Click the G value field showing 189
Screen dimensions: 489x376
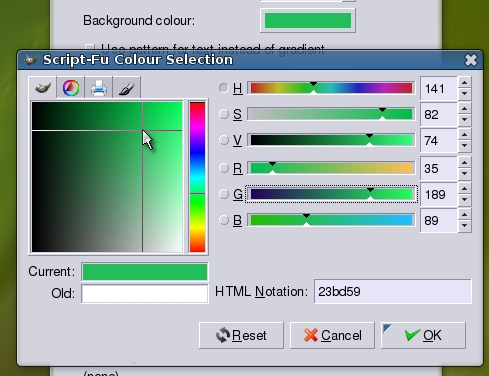click(439, 194)
